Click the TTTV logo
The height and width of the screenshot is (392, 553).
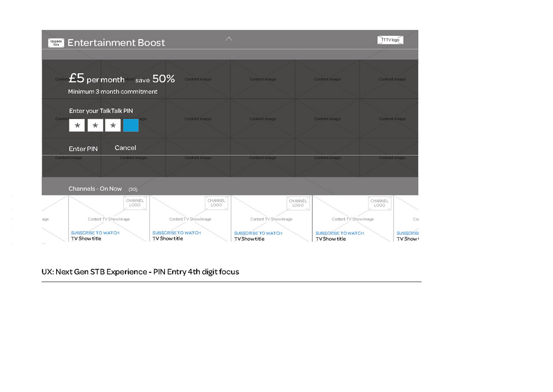point(390,40)
